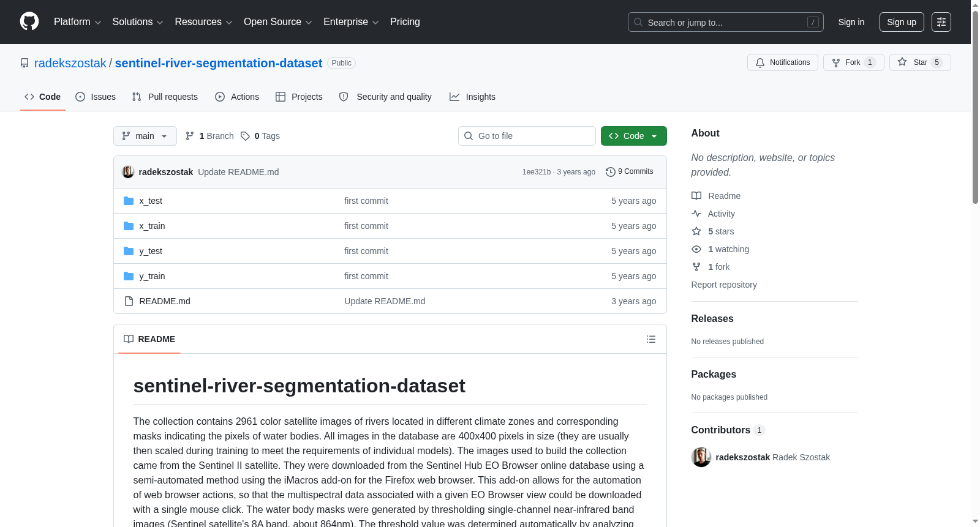Viewport: 980px width, 527px height.
Task: Expand the Platform menu
Action: pyautogui.click(x=78, y=22)
